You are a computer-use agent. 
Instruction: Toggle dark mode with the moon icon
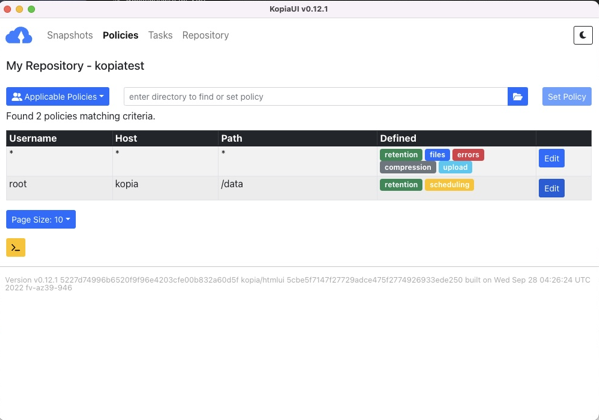[583, 36]
